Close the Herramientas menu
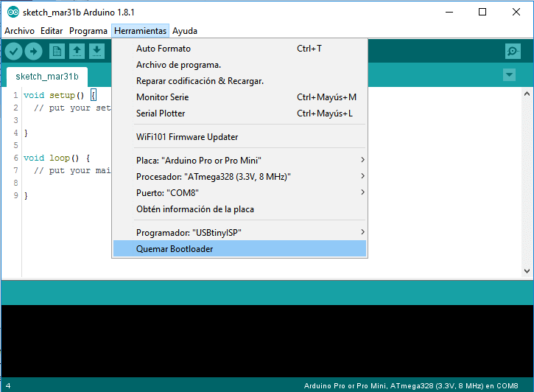 pos(140,31)
